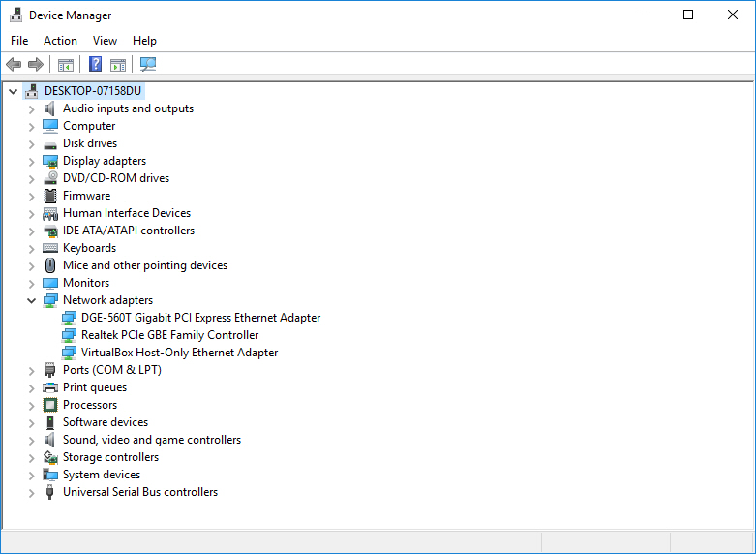
Task: Select DGE-560T Gigabit PCI Express Ethernet Adapter
Action: pyautogui.click(x=200, y=318)
